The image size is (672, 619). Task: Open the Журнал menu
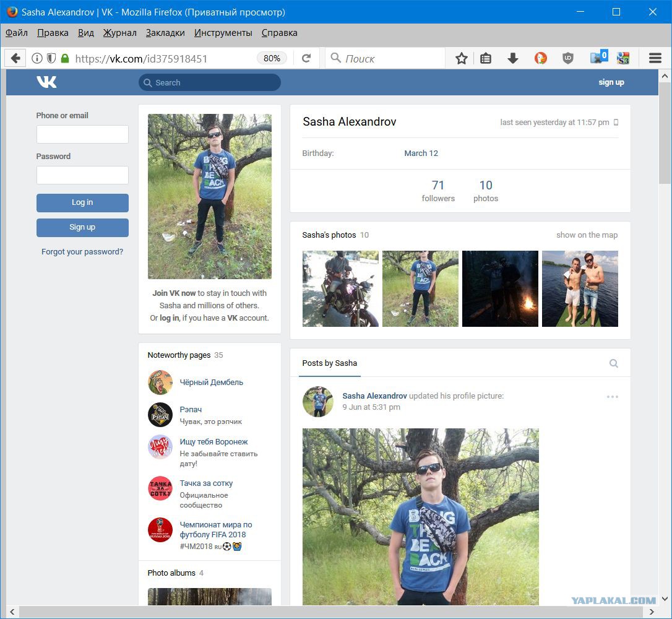(x=119, y=33)
